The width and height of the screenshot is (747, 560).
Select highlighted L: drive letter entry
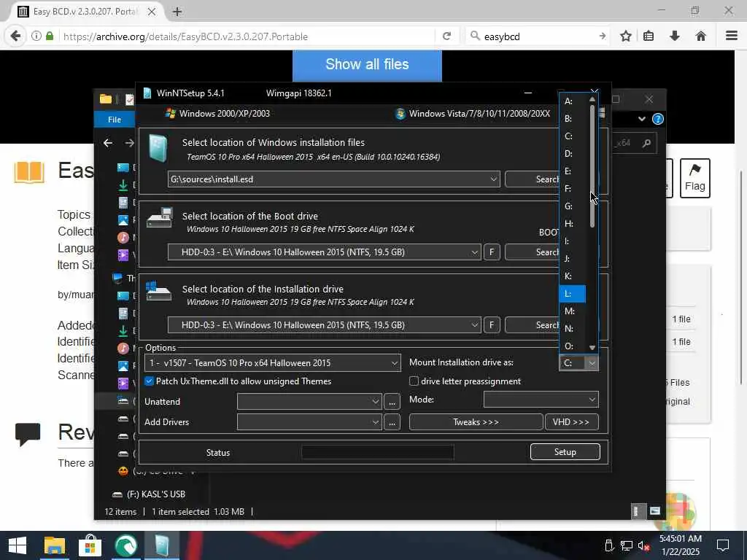(572, 293)
